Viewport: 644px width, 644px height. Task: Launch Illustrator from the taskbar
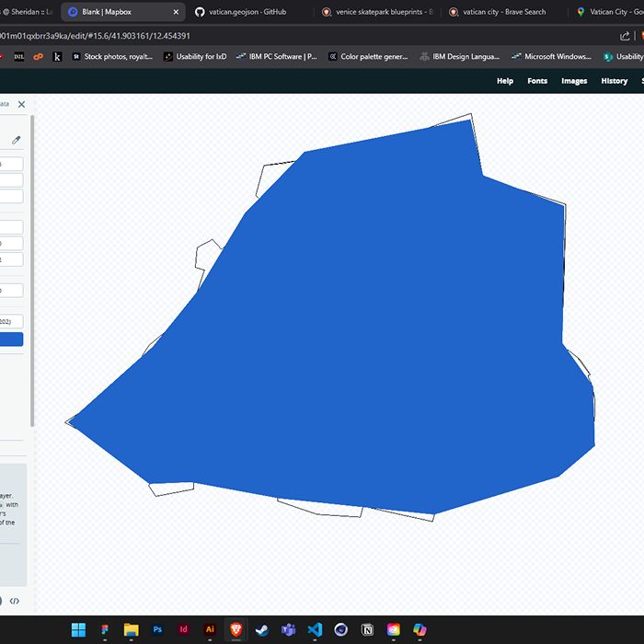[210, 629]
